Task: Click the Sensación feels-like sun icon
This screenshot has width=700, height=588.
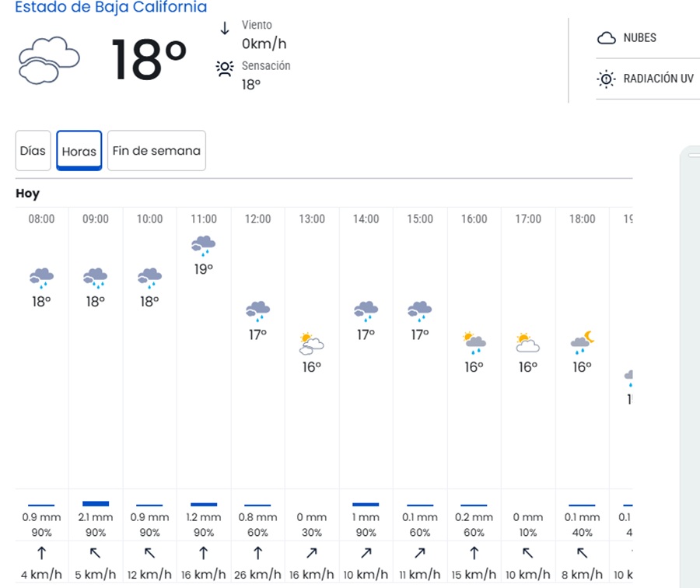Action: [x=225, y=69]
